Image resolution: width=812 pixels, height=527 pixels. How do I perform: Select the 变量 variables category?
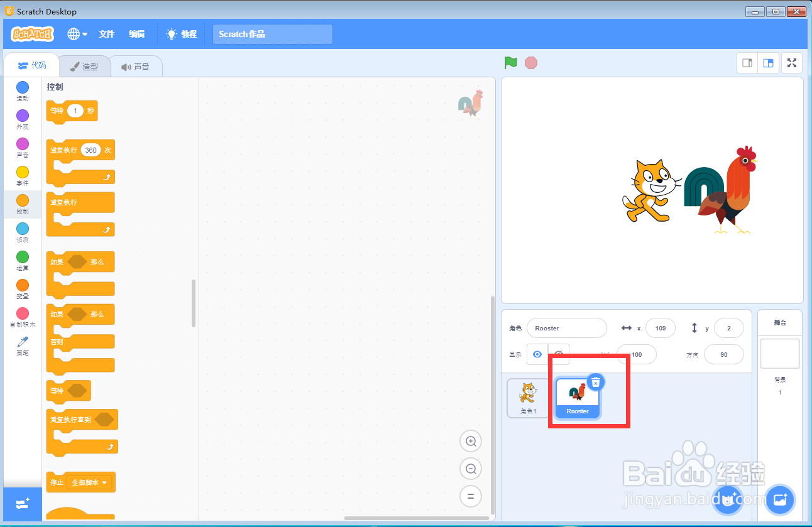pyautogui.click(x=23, y=289)
